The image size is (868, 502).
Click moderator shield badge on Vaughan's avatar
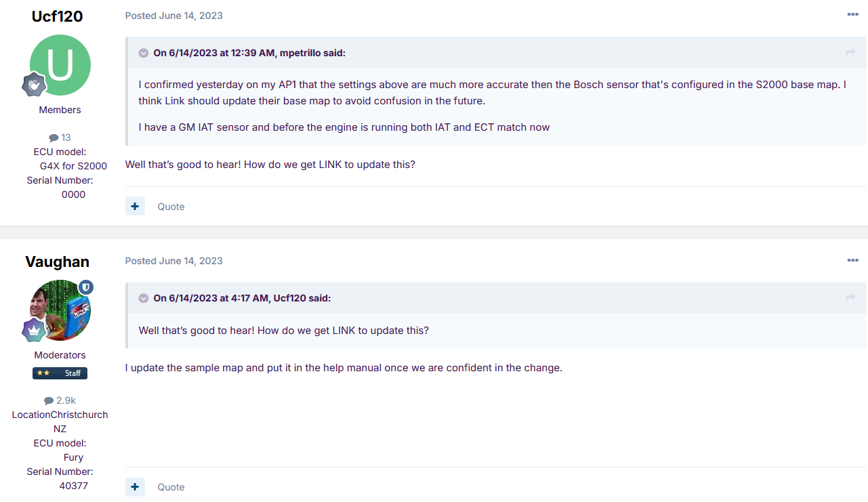[86, 287]
